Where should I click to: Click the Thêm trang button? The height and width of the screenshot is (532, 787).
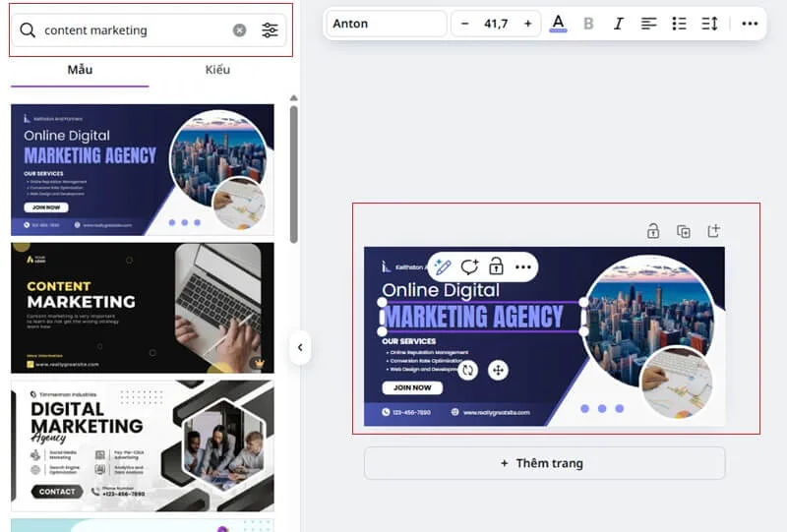coord(545,463)
